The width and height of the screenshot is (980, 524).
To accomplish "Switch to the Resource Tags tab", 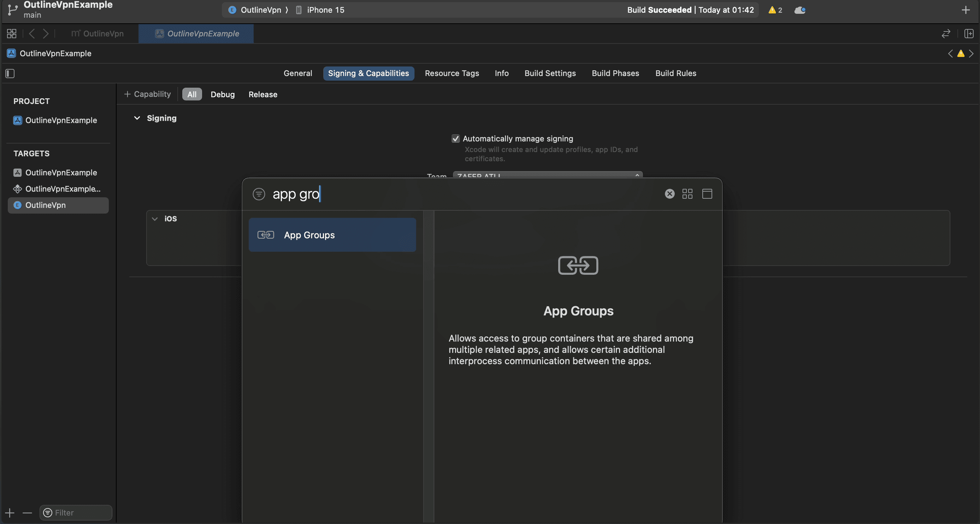I will [x=451, y=73].
